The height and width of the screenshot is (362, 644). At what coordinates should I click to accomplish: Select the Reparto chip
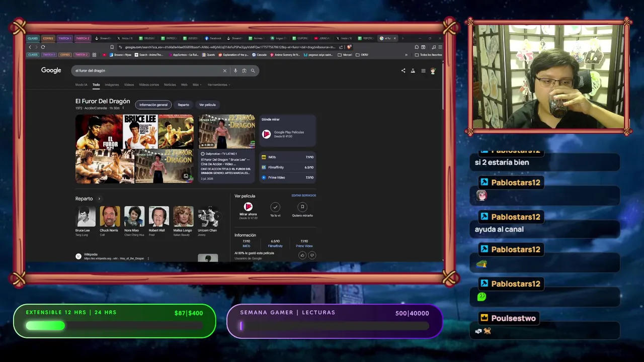tap(184, 105)
